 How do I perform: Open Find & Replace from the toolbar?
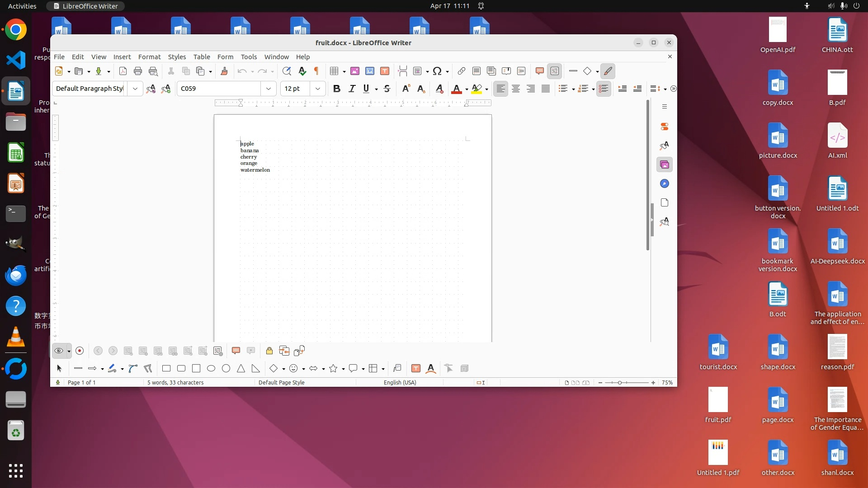click(x=286, y=71)
